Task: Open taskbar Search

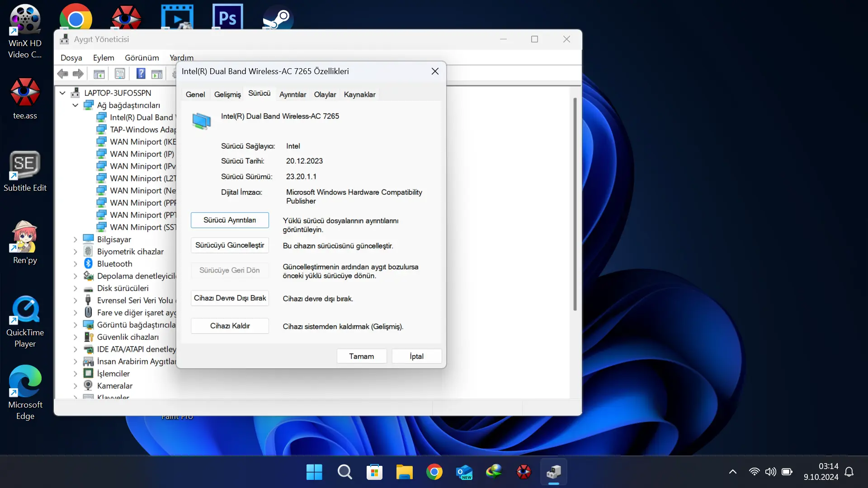Action: (344, 472)
